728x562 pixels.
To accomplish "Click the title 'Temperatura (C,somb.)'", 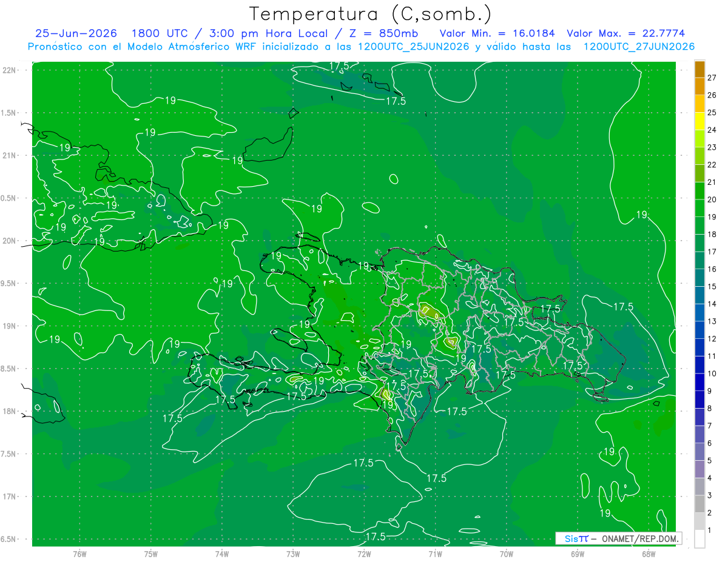I will 370,14.
